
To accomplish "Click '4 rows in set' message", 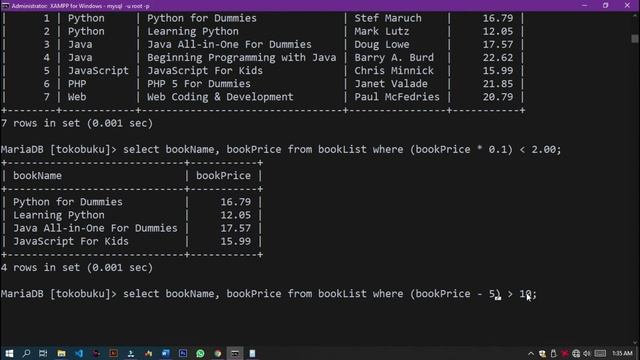I will pyautogui.click(x=77, y=268).
